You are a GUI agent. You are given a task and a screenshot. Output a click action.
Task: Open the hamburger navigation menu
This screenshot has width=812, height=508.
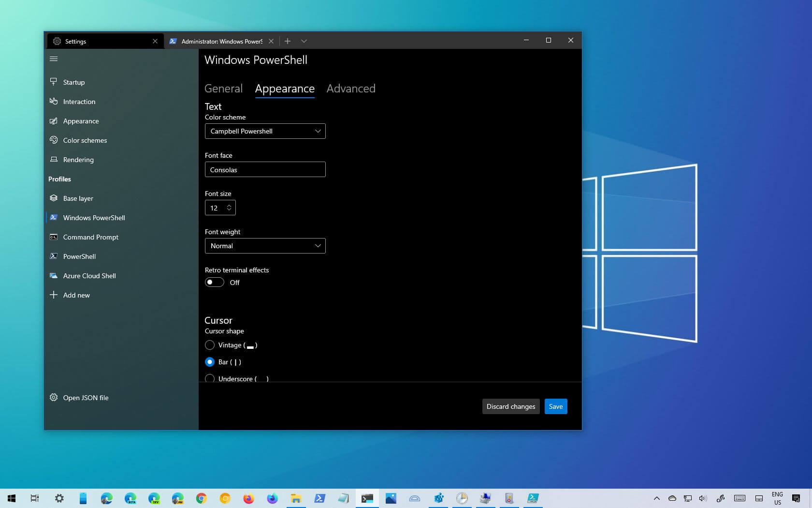click(x=54, y=59)
